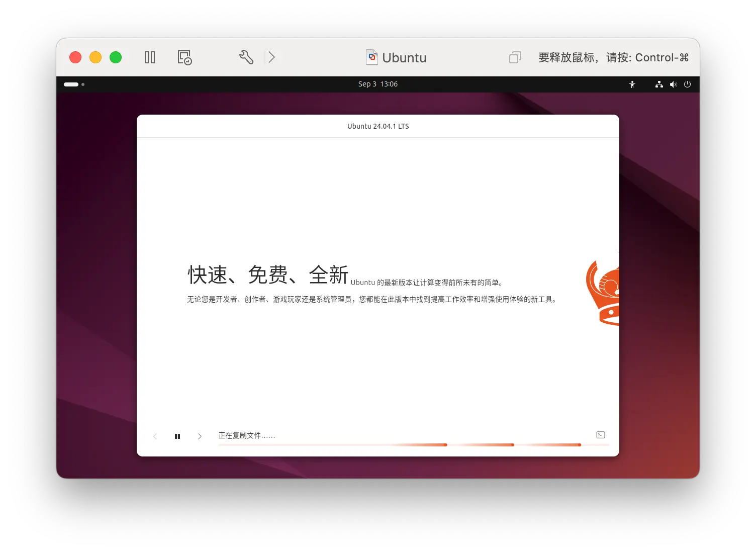Click the Ubuntu 的最新版本 subtitle sentence
Screen dimensions: 756x553
[427, 283]
